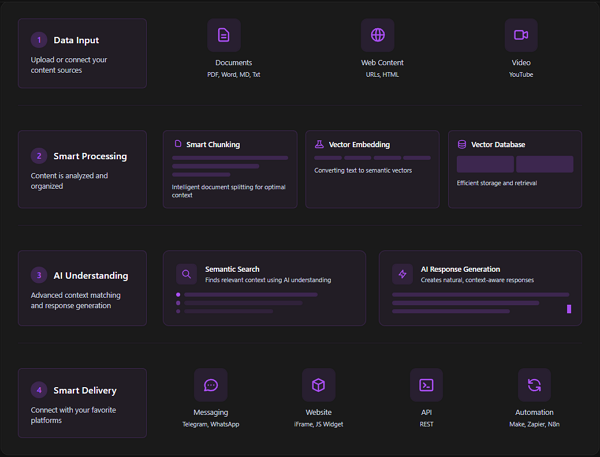This screenshot has height=457, width=600.
Task: Click step number 3 badge
Action: coord(39,275)
